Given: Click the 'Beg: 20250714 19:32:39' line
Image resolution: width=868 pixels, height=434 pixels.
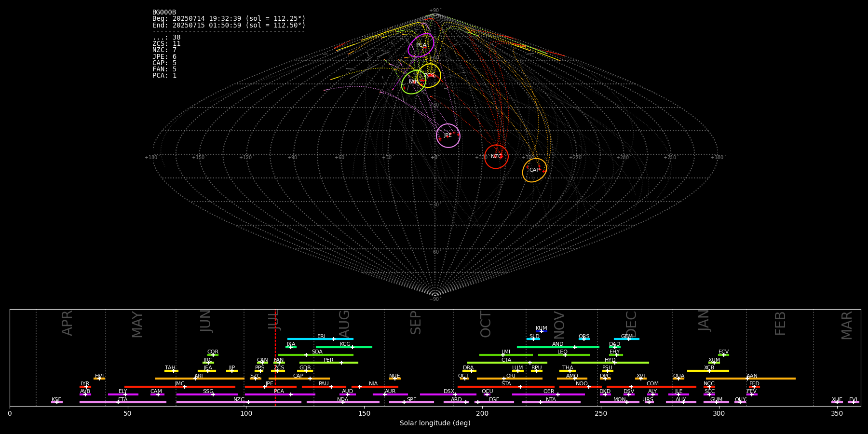Looking at the screenshot, I should [x=229, y=19].
